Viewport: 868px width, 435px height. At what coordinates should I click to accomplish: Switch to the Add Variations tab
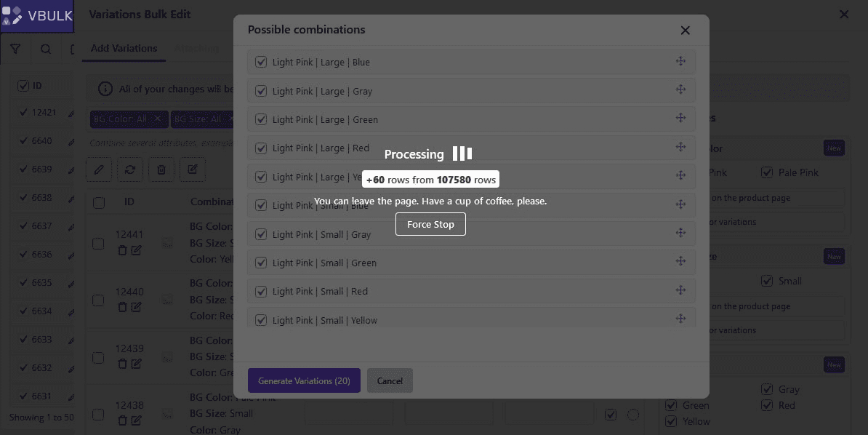click(x=124, y=48)
